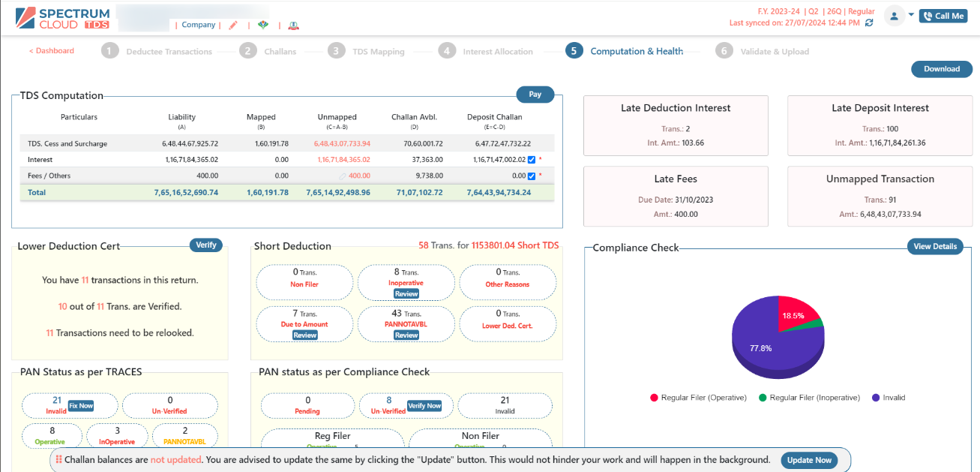Open the green lotus icon in header
The height and width of the screenshot is (472, 980).
pyautogui.click(x=263, y=25)
